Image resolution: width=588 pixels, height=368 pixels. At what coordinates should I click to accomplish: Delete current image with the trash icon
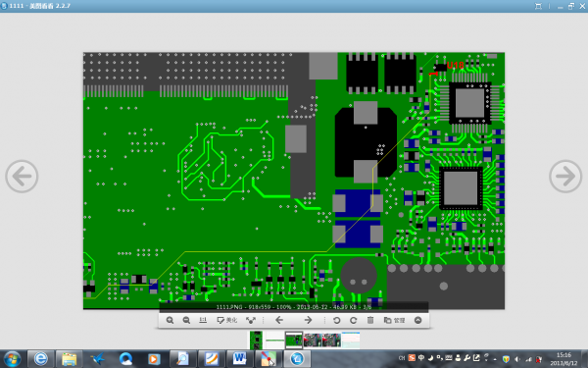tap(370, 320)
